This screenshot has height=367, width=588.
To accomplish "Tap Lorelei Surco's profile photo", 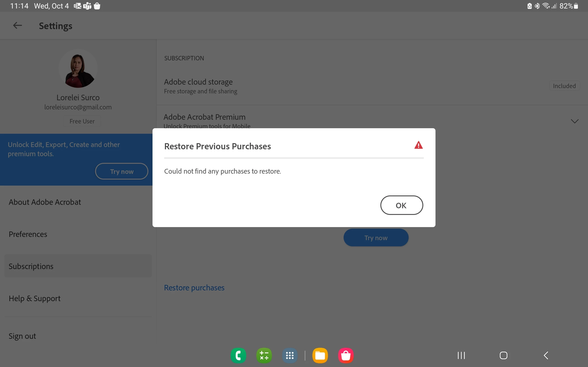I will pos(78,69).
